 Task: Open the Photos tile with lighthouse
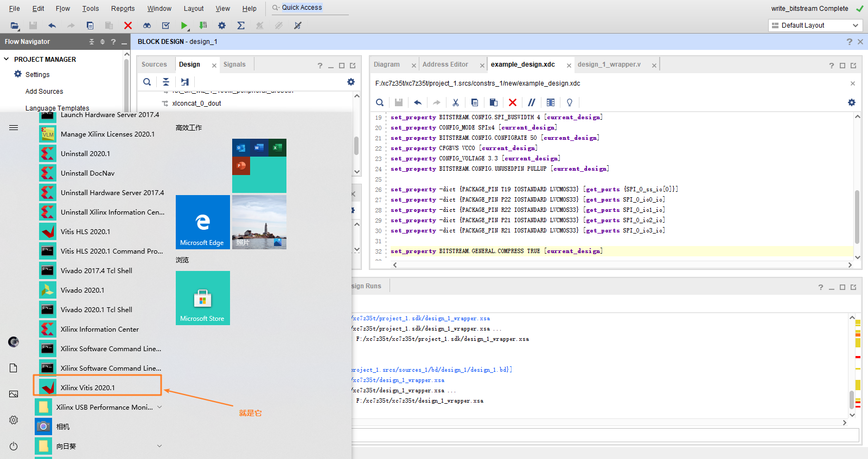(259, 222)
